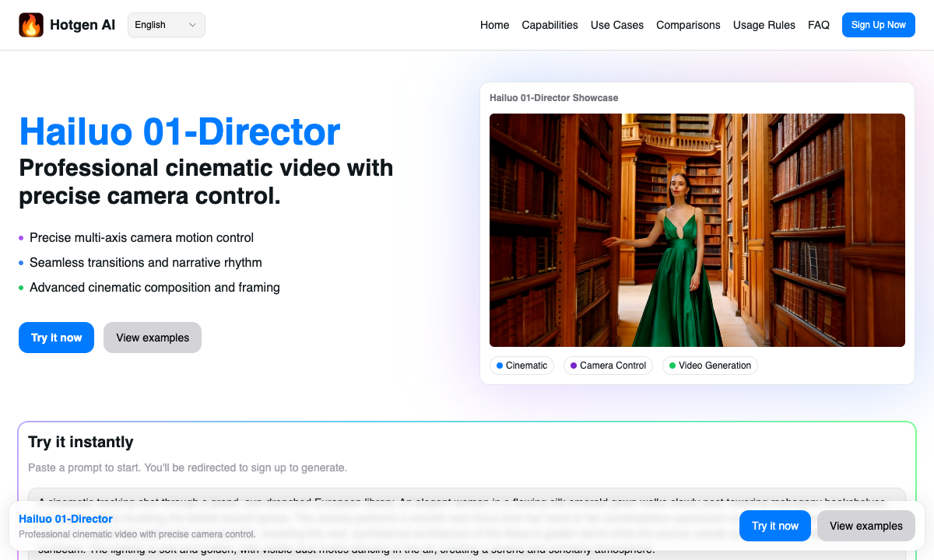View the Comparisons page
Image resolution: width=934 pixels, height=560 pixels.
click(x=688, y=25)
